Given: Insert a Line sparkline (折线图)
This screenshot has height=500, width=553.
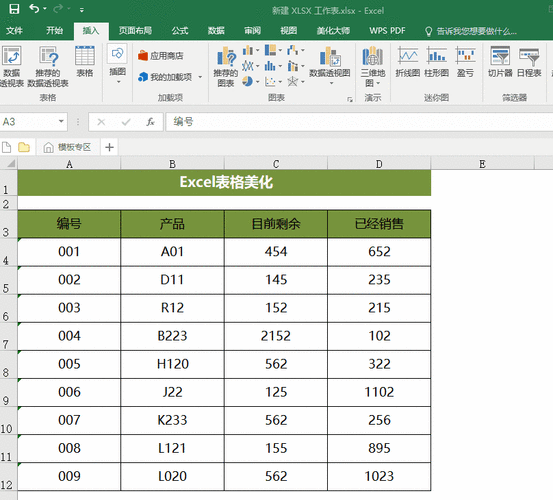Looking at the screenshot, I should coord(408,61).
